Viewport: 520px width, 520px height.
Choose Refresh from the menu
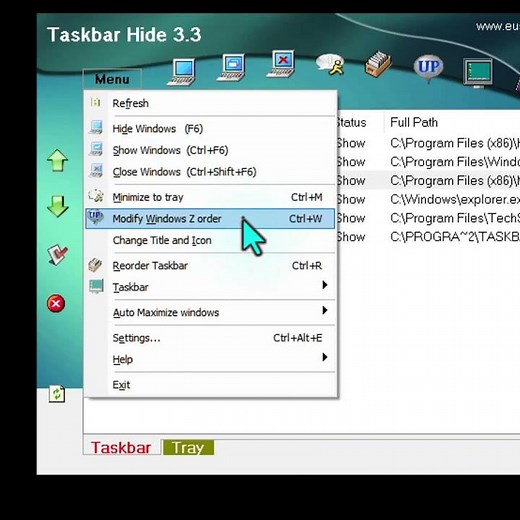pyautogui.click(x=211, y=103)
